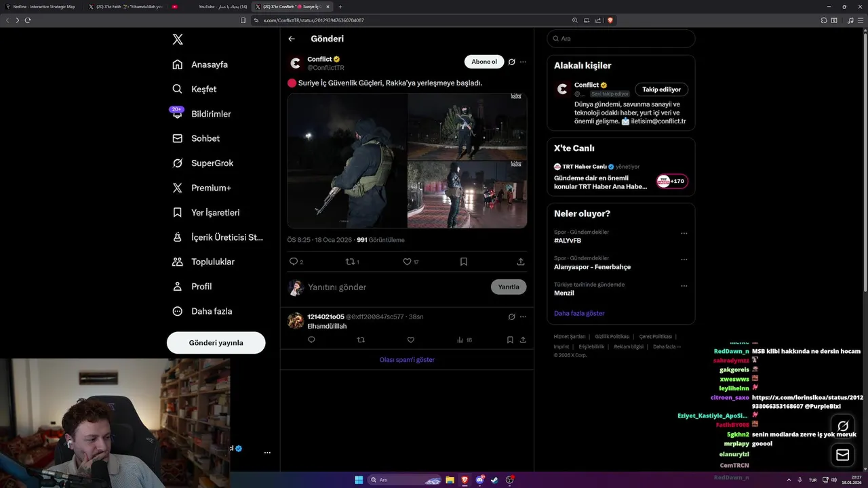Open Anasayfa home page

click(200, 64)
